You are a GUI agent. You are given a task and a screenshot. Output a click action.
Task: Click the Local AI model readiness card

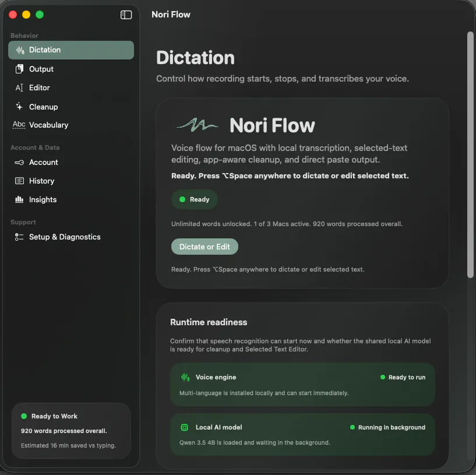click(x=302, y=434)
